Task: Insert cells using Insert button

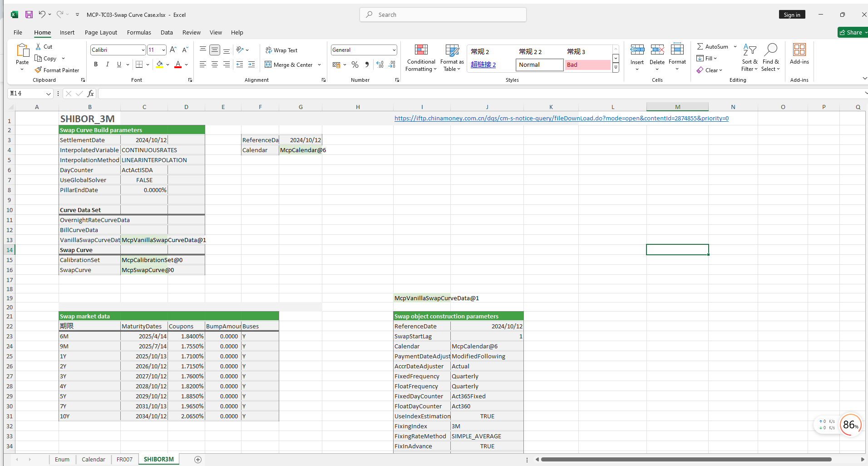Action: [637, 57]
